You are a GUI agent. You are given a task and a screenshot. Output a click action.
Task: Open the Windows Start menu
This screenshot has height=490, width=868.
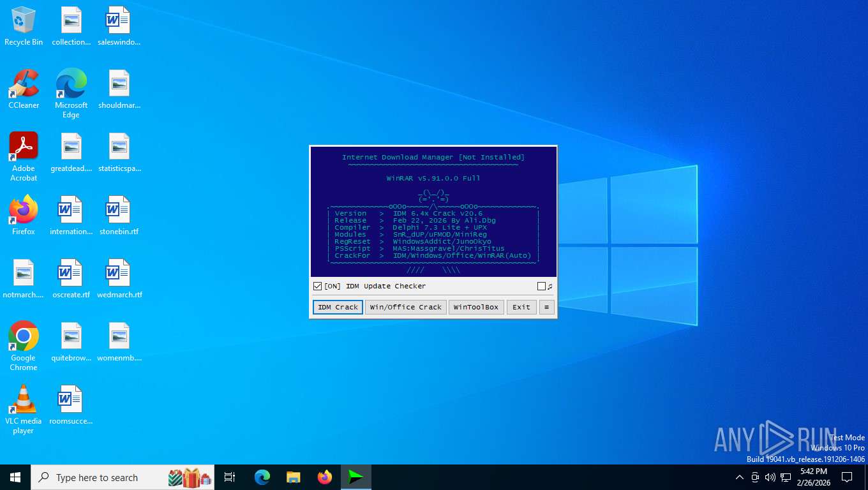click(15, 477)
